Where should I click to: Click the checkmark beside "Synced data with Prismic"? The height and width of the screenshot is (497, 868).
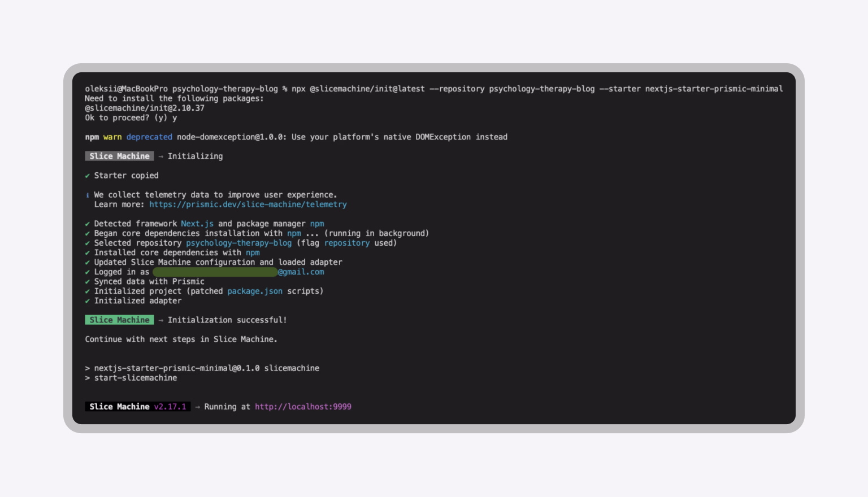[88, 281]
